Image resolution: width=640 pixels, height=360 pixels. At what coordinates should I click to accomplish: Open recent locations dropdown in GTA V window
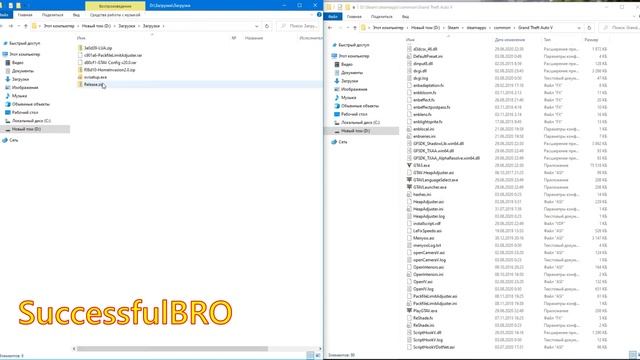[x=348, y=28]
